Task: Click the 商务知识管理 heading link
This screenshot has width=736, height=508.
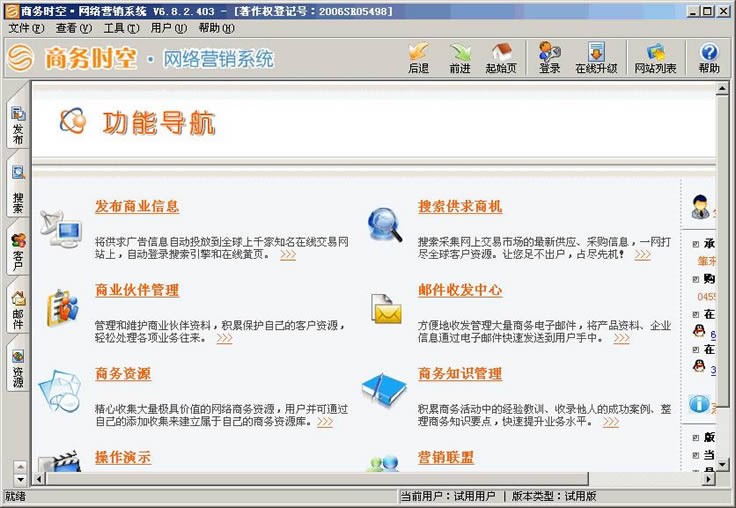Action: pyautogui.click(x=460, y=375)
